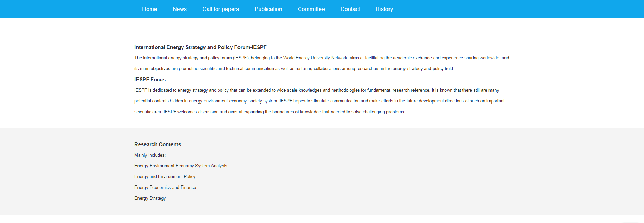Click the paragraph line starting 'its main objectives'
Viewport: 644px width, 223px height.
294,69
